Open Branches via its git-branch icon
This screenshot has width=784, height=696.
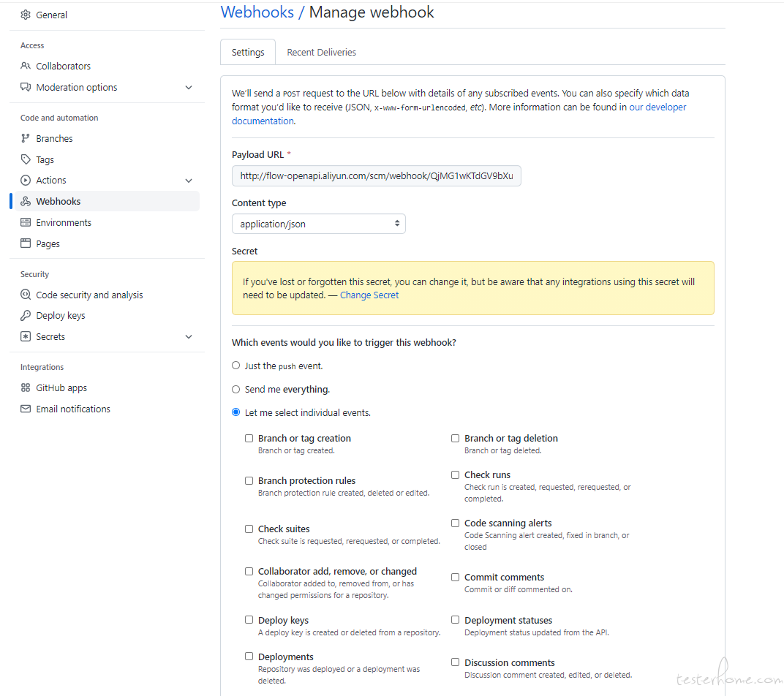point(26,138)
